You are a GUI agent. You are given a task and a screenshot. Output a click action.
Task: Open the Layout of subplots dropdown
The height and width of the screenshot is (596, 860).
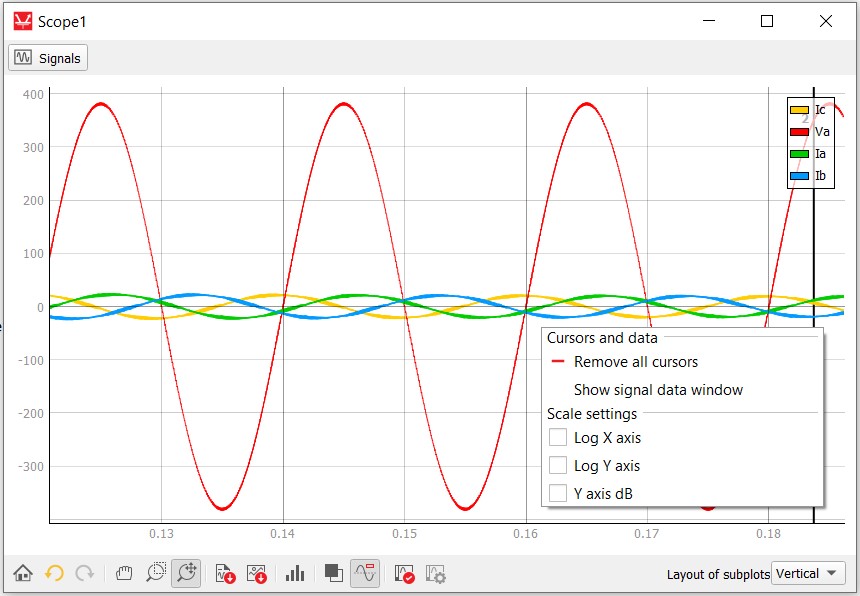tap(809, 574)
